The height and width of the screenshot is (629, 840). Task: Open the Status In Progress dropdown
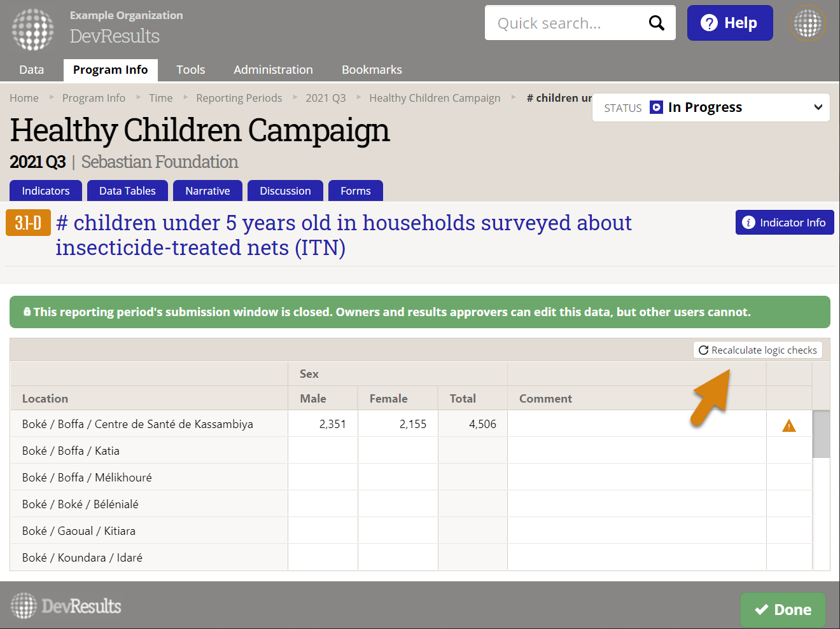711,107
